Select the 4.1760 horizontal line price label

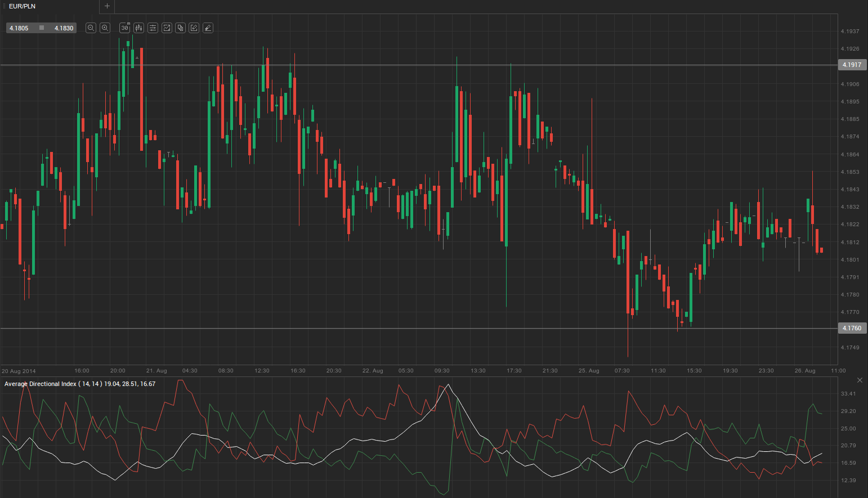851,328
